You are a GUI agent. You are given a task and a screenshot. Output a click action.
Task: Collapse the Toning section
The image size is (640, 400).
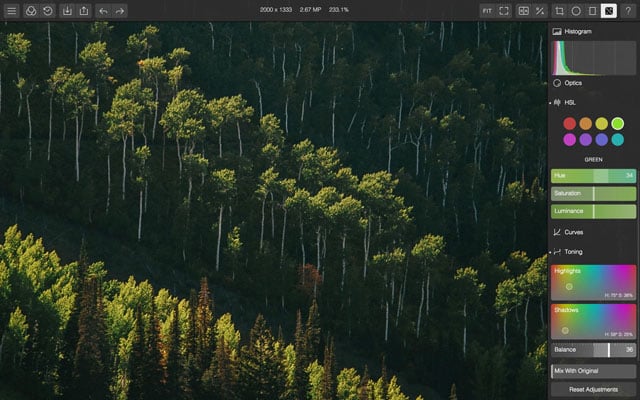tap(573, 252)
